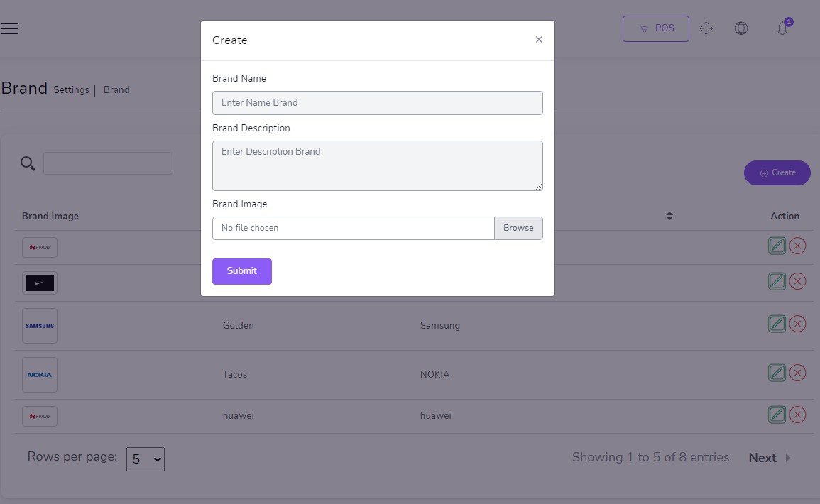Close the Create dialog
The image size is (820, 504).
coord(539,40)
